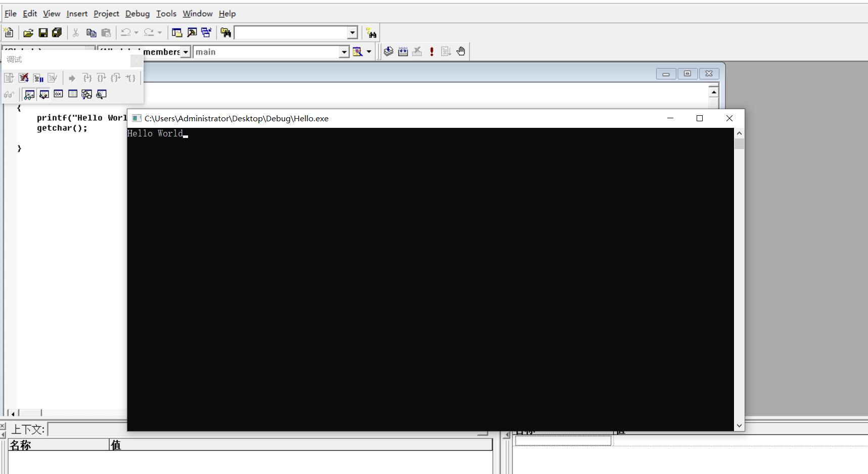Step Into the next function call

(x=87, y=78)
